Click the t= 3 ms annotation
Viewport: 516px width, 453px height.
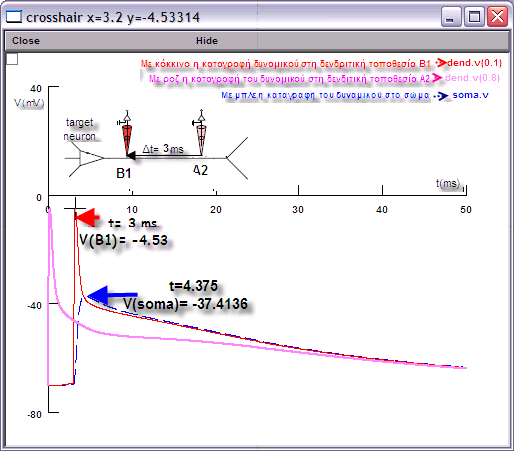point(132,223)
